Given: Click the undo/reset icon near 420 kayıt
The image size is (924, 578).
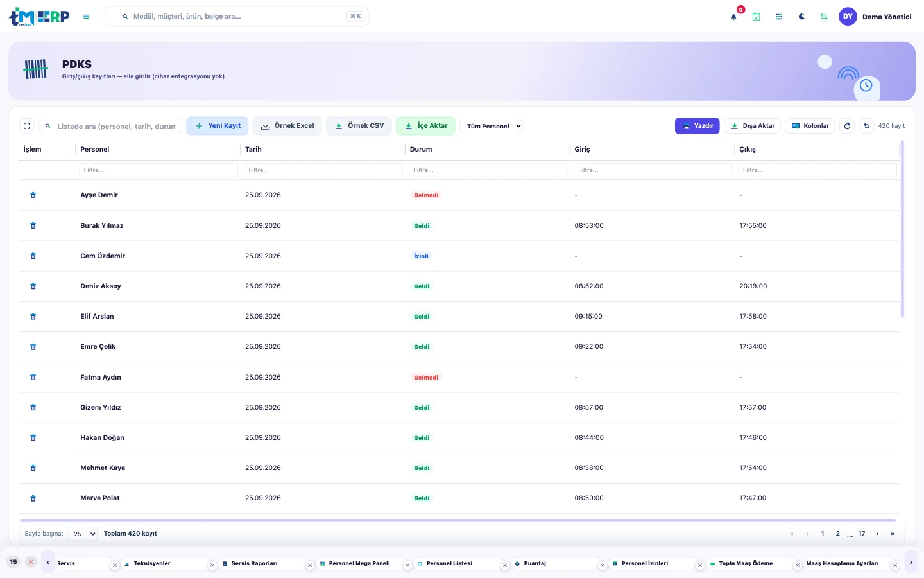Looking at the screenshot, I should [x=866, y=126].
